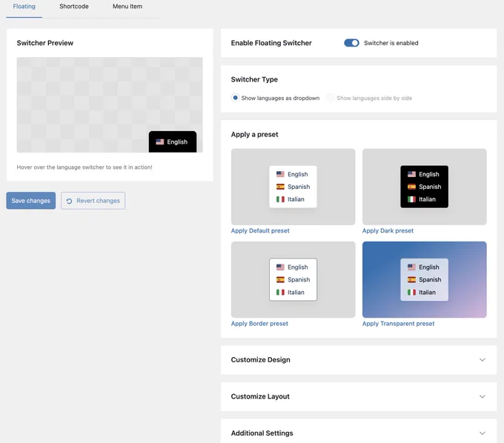Screen dimensions: 504x443
Task: Click Spain flag in Transparent preset
Action: tap(412, 279)
